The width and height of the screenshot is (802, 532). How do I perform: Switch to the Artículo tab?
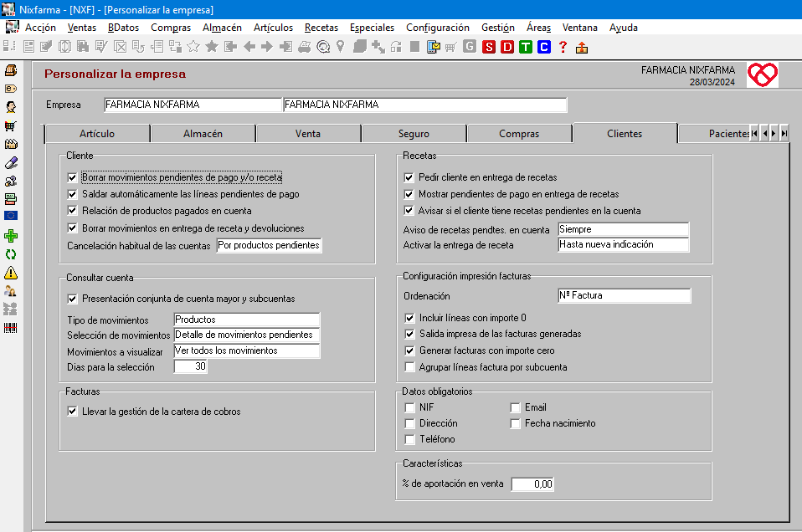97,134
